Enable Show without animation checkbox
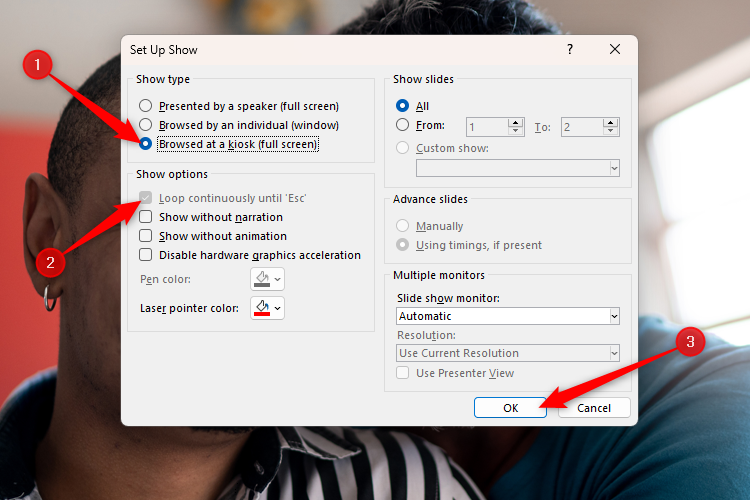Image resolution: width=750 pixels, height=500 pixels. point(145,236)
